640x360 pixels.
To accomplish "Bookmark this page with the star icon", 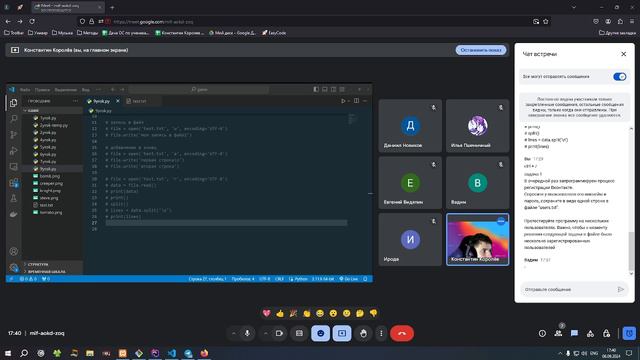I will tap(546, 21).
